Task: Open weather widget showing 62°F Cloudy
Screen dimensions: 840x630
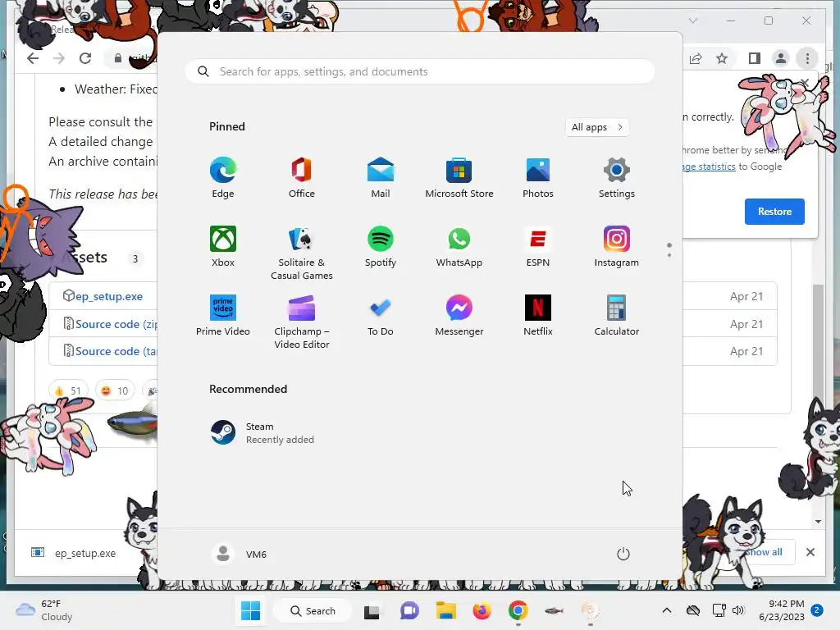Action: [x=44, y=610]
